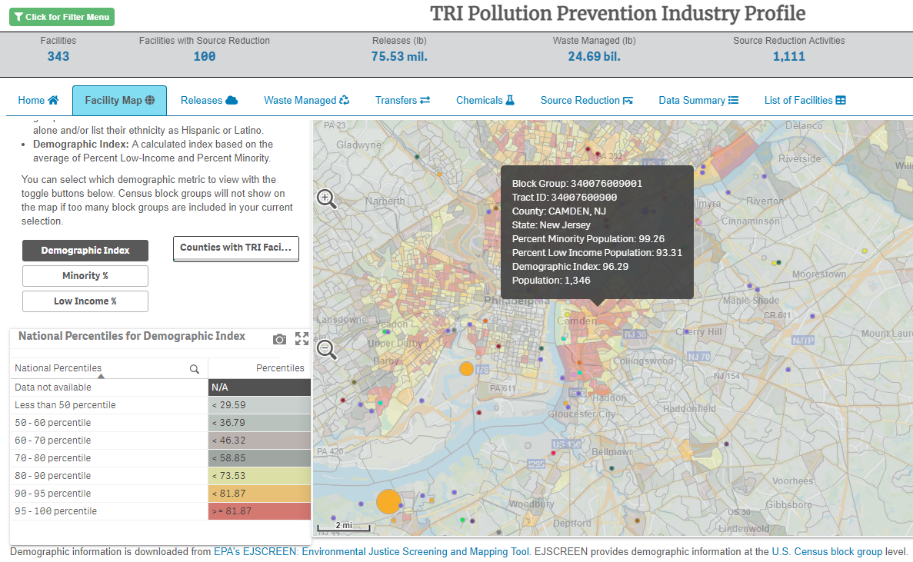The image size is (913, 562).
Task: Click the Percentiles column header
Action: tap(280, 368)
